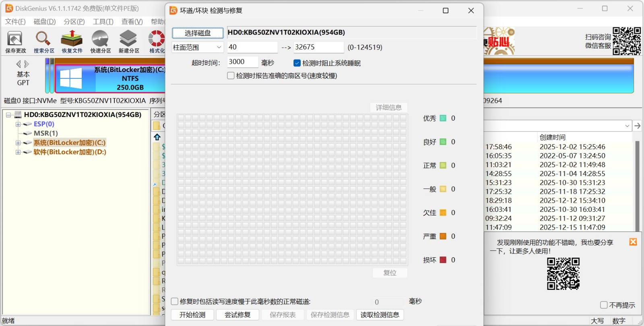Open the 恢复文件 (Recover Files) tool
644x326 pixels.
point(72,41)
